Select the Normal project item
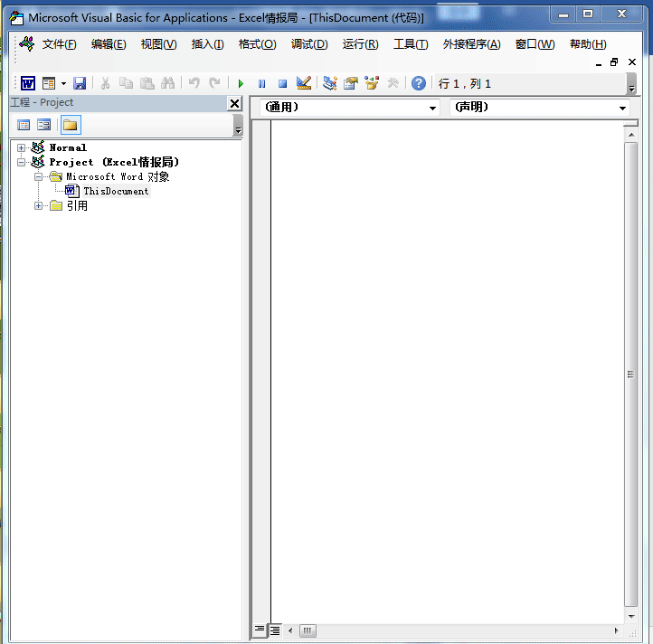This screenshot has height=644, width=653. [68, 147]
